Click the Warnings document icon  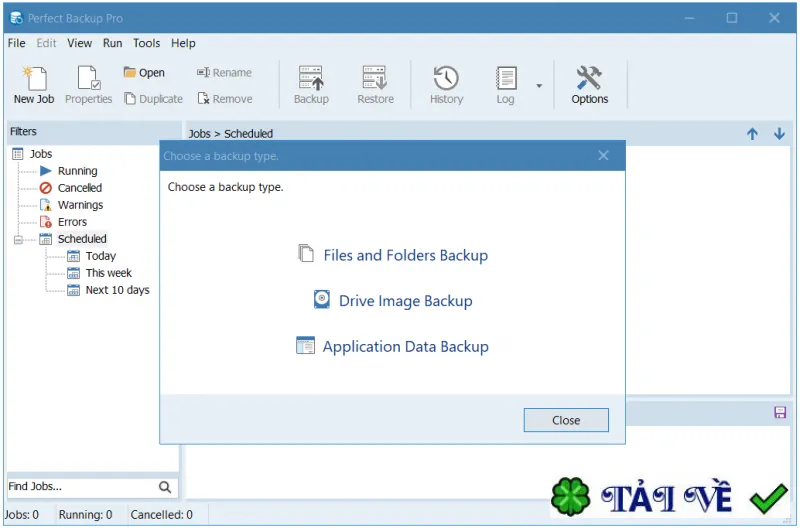[46, 205]
